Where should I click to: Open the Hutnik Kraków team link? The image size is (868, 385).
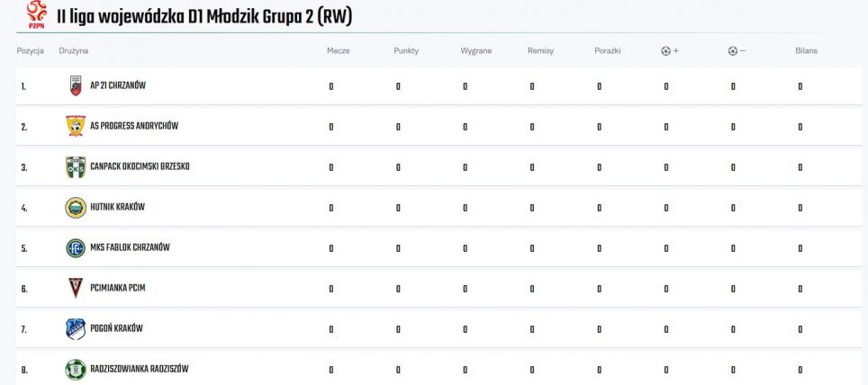[x=117, y=208]
